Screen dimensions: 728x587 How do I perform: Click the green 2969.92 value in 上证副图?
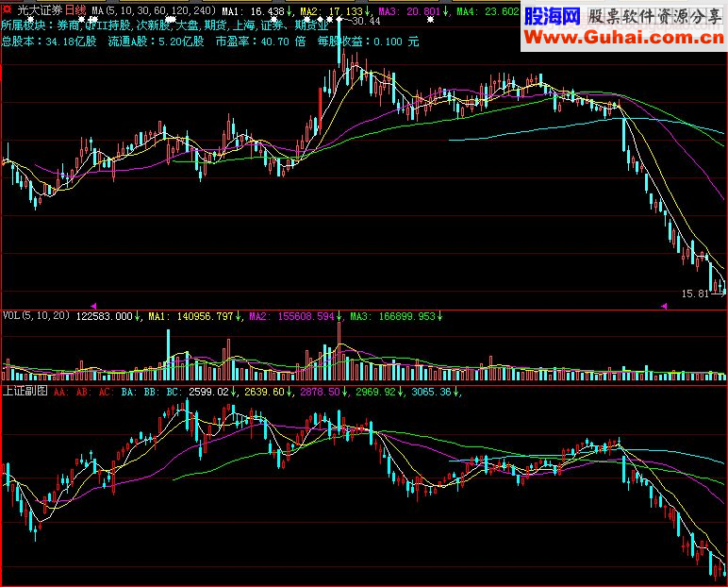375,393
